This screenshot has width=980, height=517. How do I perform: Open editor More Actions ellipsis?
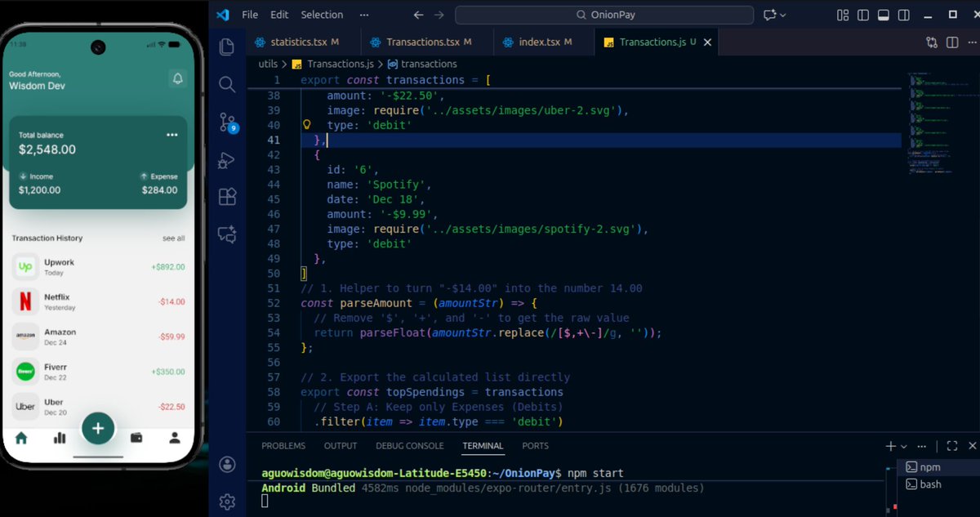pyautogui.click(x=971, y=42)
